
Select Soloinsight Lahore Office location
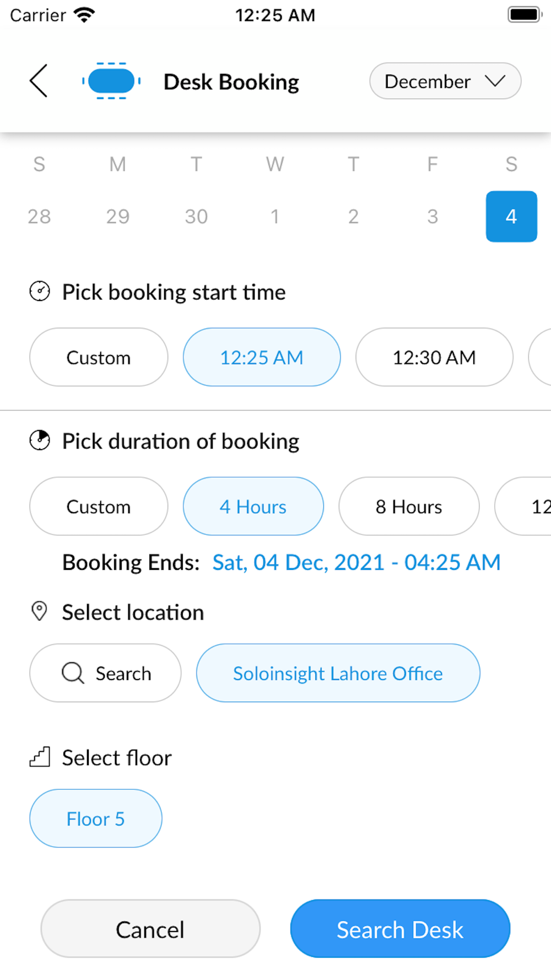[x=338, y=673]
